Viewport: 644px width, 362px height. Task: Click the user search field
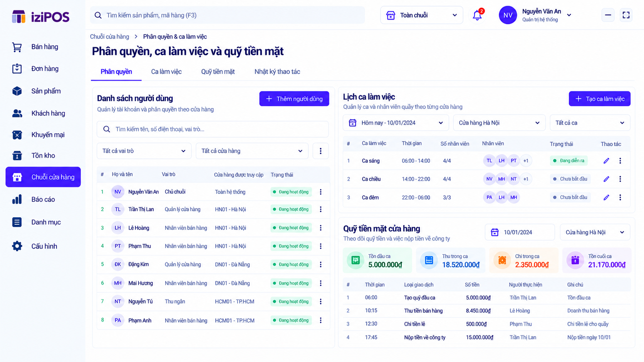[213, 129]
